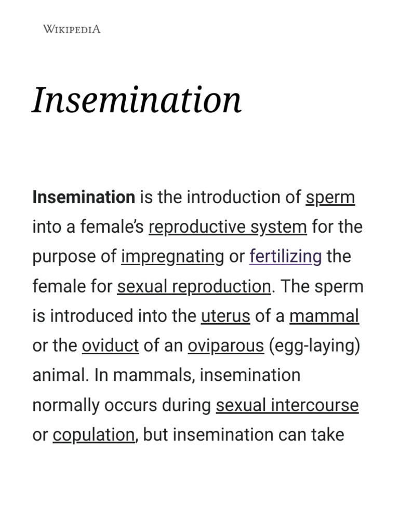Open the sperm link
399x532 pixels.
[x=330, y=197]
